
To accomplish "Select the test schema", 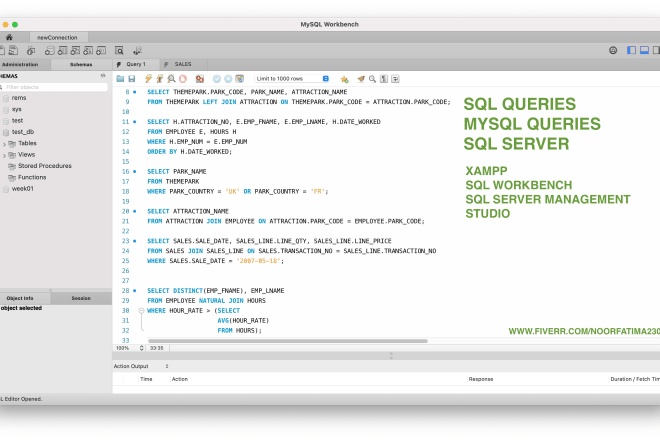I will coord(17,120).
